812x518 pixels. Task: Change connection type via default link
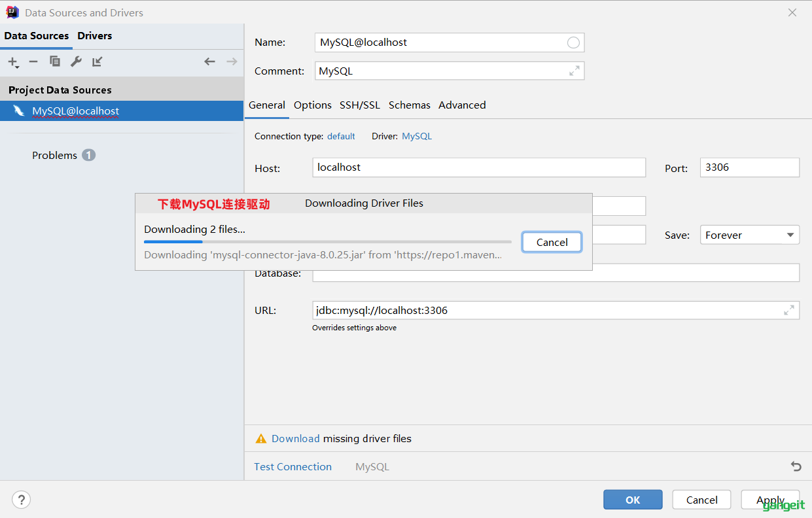pyautogui.click(x=341, y=136)
